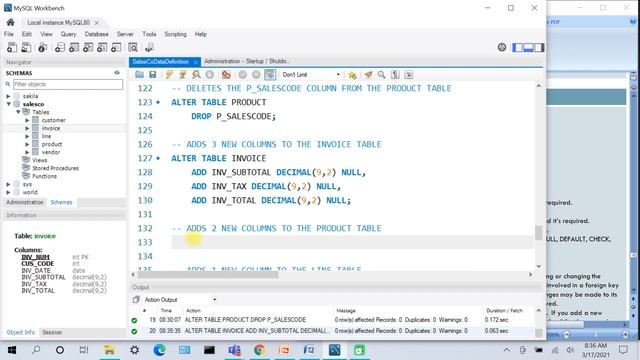This screenshot has width=640, height=360.
Task: Expand the sys schema
Action: (8, 184)
